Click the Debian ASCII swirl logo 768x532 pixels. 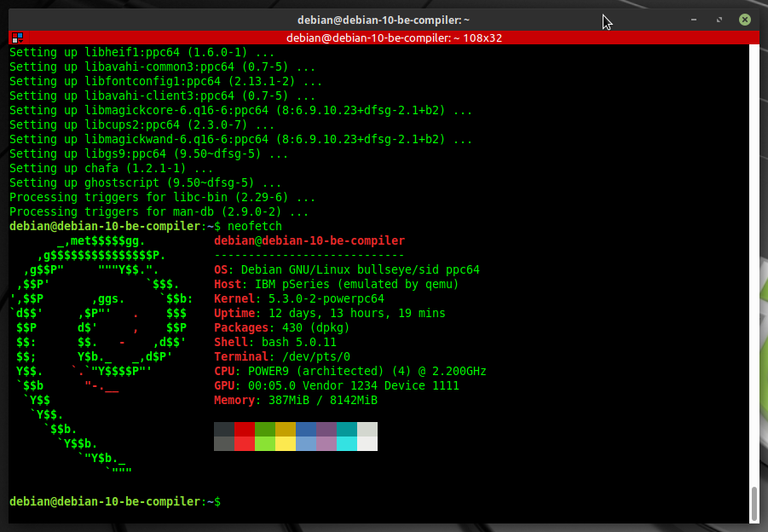101,356
